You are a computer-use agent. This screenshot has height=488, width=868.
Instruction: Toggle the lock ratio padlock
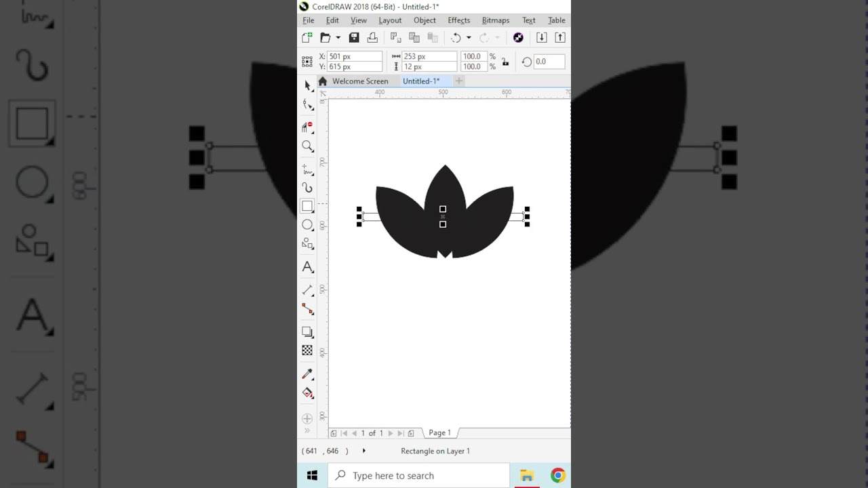point(505,62)
